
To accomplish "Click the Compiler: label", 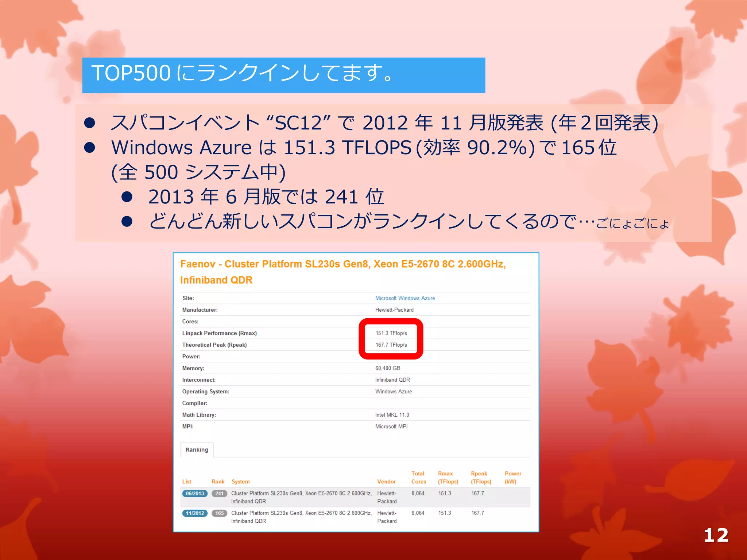I will click(x=195, y=403).
